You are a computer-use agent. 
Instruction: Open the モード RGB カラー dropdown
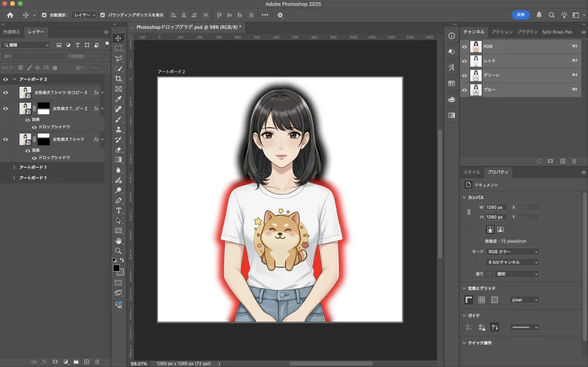(513, 252)
